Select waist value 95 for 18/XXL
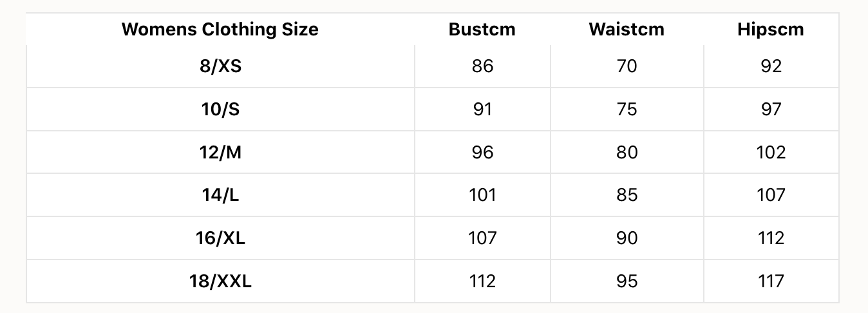This screenshot has height=313, width=868. 627,281
